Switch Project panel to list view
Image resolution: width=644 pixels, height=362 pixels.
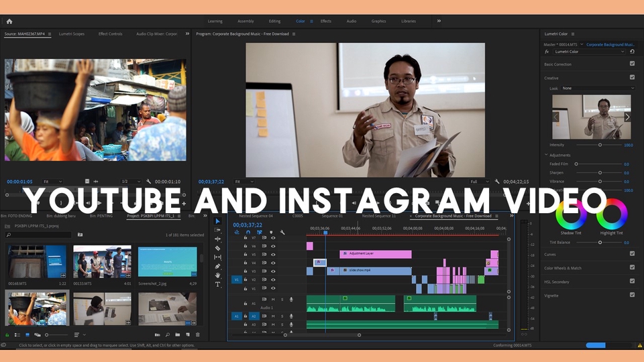17,335
